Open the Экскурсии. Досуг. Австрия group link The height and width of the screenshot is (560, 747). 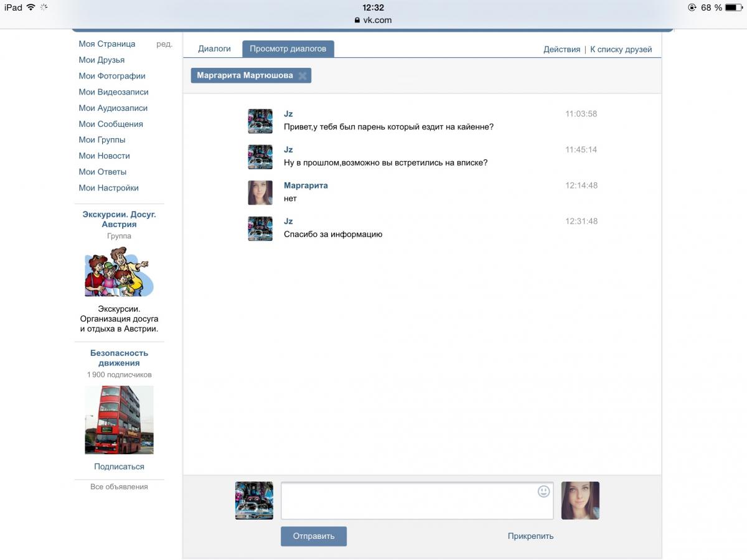click(120, 219)
